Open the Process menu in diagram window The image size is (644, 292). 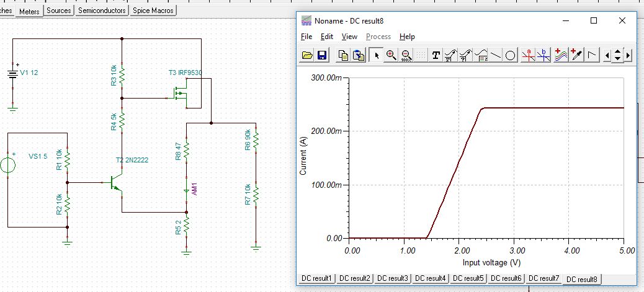(378, 37)
